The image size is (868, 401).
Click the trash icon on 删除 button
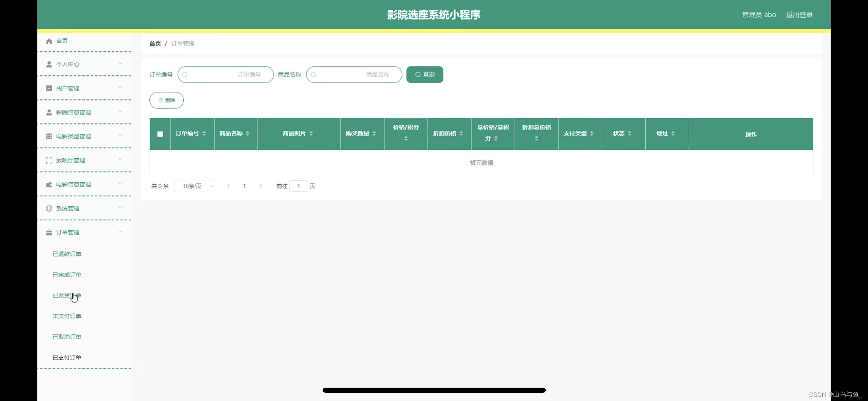pos(160,100)
